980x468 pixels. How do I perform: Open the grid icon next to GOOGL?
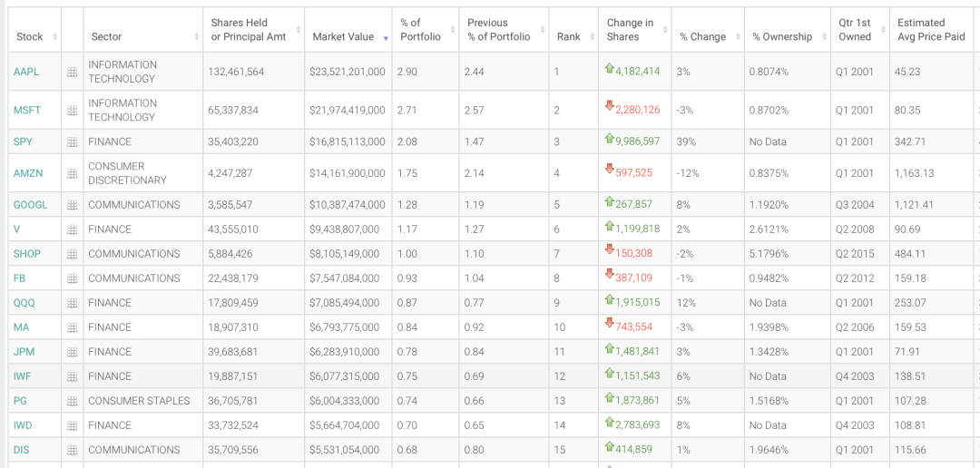click(x=73, y=205)
